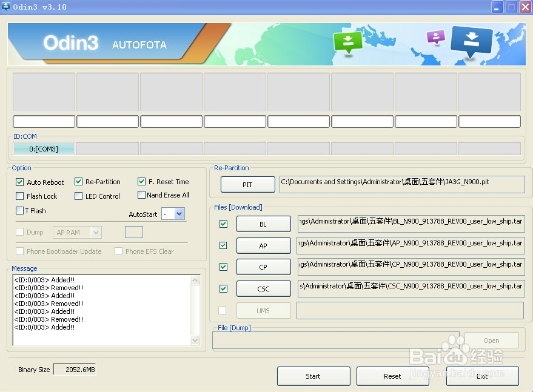Select the 0:[COM3] port box

[x=44, y=149]
